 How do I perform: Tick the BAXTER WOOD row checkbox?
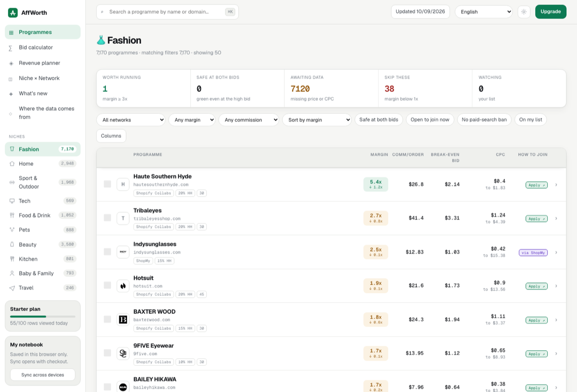(x=107, y=319)
